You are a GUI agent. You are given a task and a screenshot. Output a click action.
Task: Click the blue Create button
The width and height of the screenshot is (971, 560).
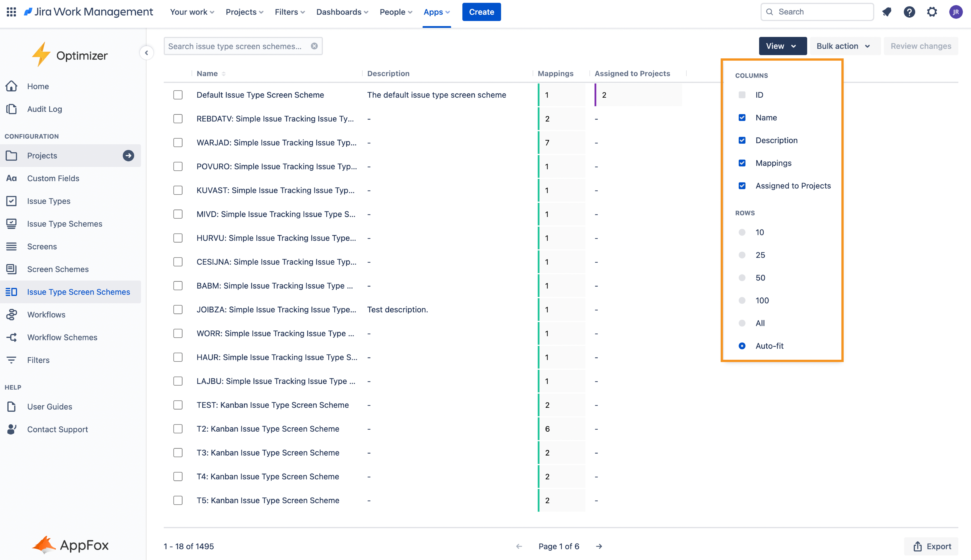click(481, 12)
